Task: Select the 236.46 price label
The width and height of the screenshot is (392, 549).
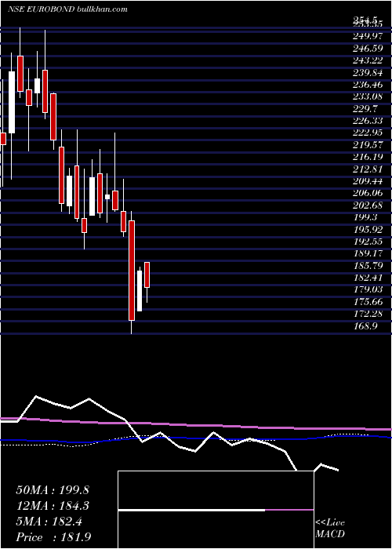Action: (368, 84)
